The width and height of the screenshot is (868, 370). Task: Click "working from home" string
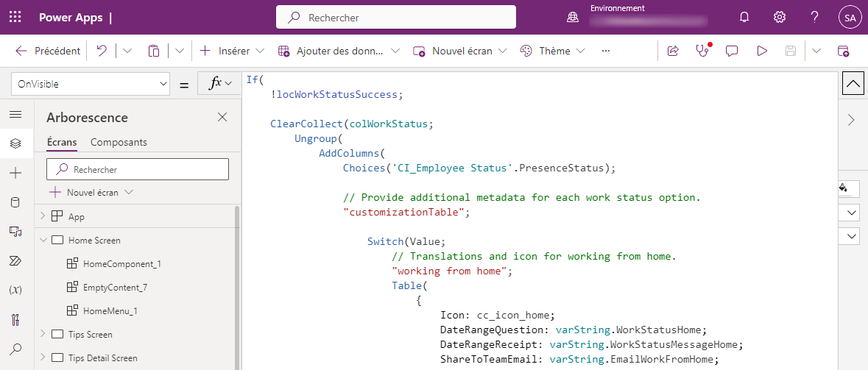[x=450, y=271]
